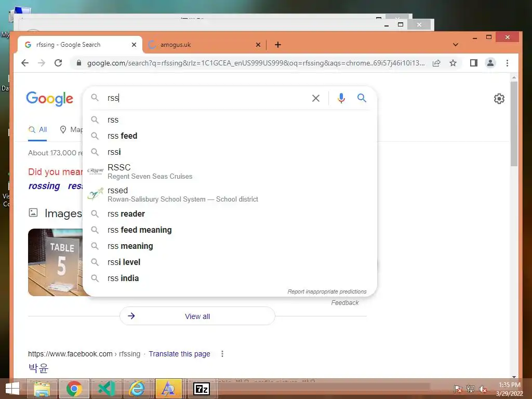Bookmark this page with the star icon
532x399 pixels.
[453, 63]
